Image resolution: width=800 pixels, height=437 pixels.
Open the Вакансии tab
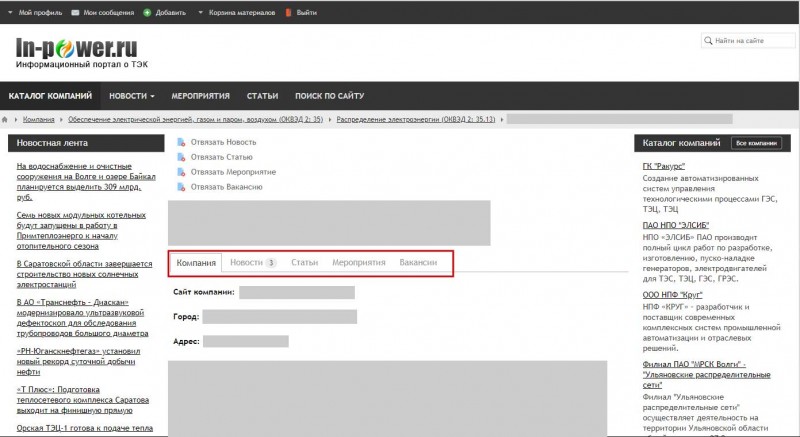tap(417, 262)
